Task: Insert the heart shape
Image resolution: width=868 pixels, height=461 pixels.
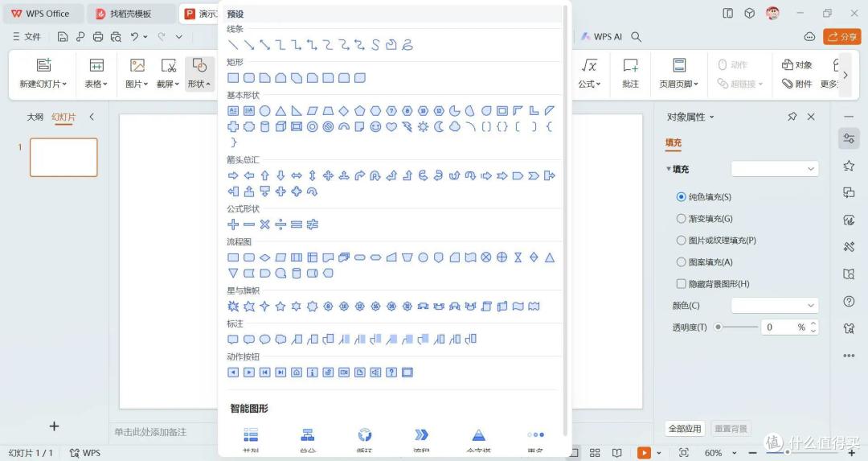Action: pos(391,127)
